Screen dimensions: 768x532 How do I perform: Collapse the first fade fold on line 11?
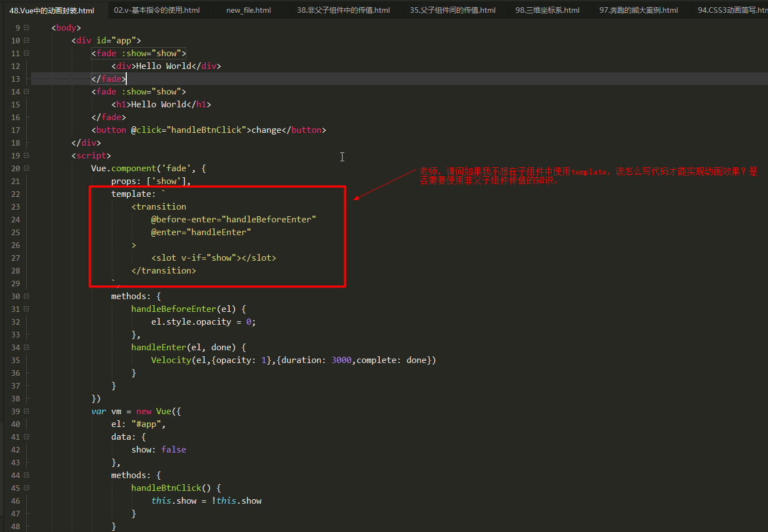26,53
